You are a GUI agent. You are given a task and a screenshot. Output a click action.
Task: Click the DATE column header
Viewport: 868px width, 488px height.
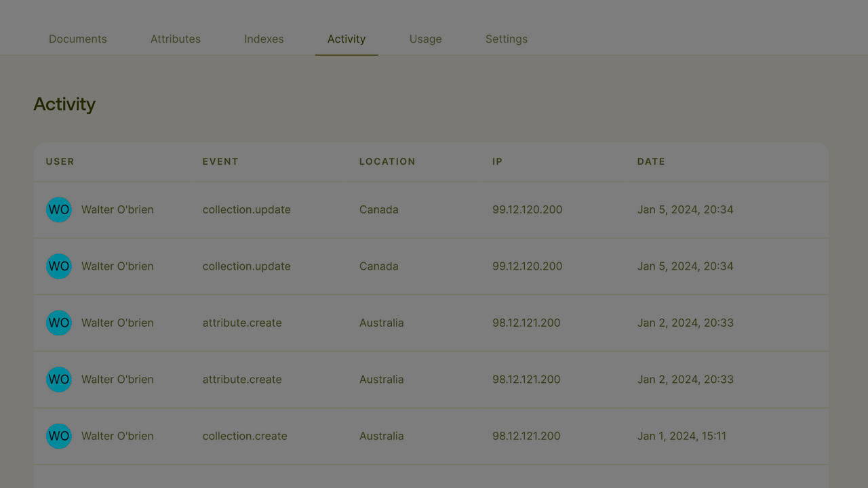tap(651, 161)
